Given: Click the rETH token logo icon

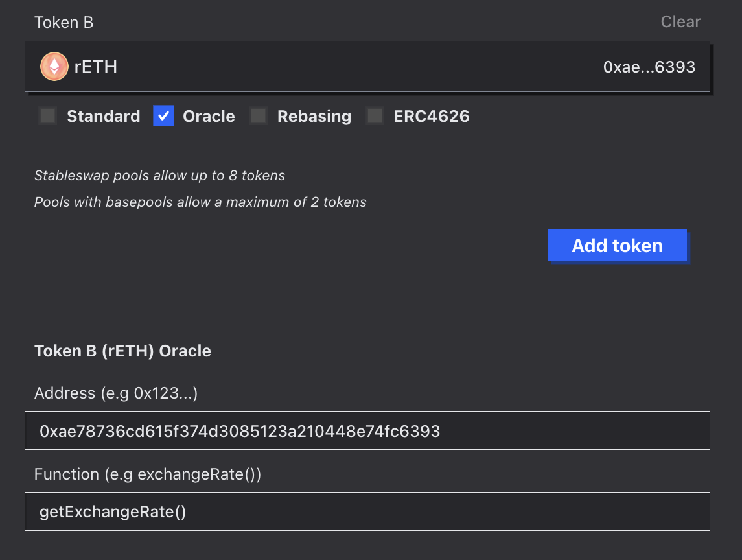Looking at the screenshot, I should click(54, 66).
